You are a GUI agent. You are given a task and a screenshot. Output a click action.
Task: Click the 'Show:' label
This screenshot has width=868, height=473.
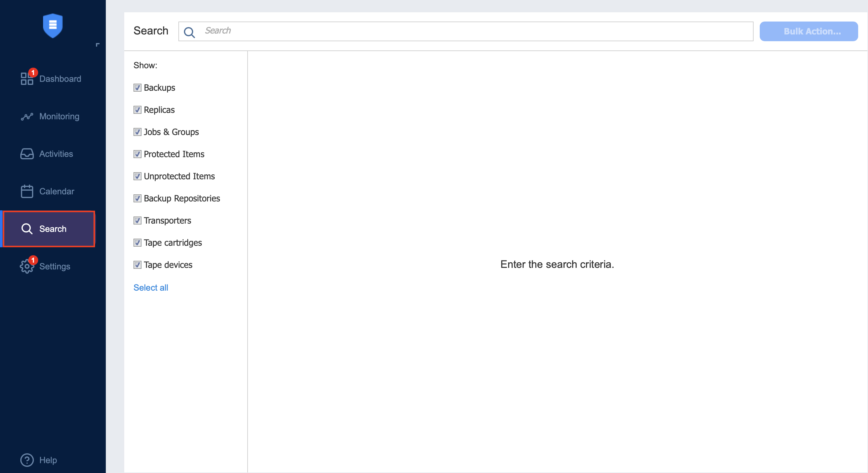[145, 66]
